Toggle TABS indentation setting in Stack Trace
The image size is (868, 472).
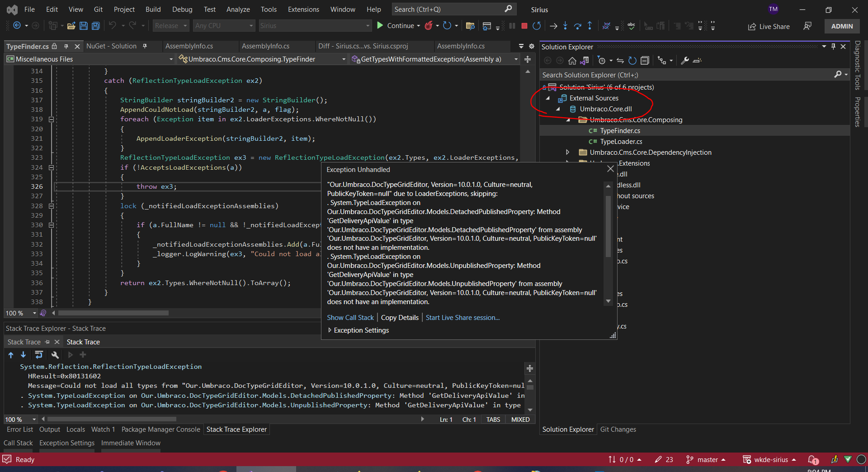[x=493, y=420]
